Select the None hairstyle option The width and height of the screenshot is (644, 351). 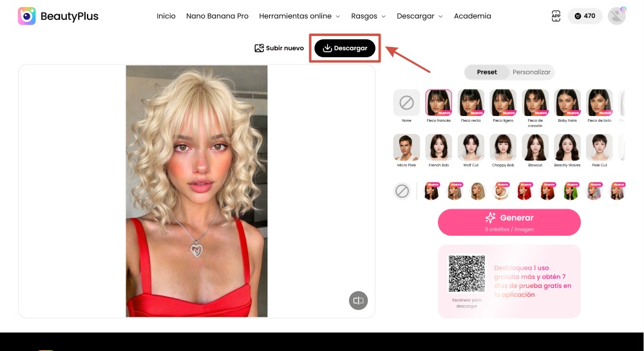406,102
